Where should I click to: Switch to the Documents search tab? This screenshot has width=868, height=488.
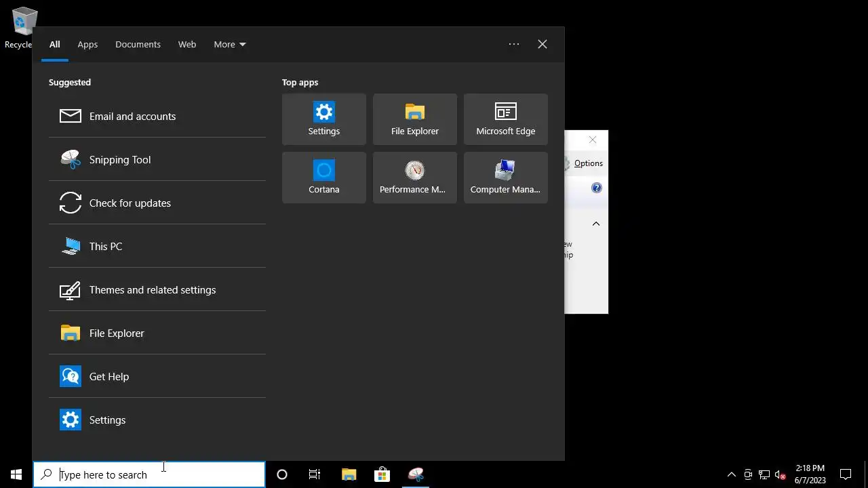(x=138, y=44)
